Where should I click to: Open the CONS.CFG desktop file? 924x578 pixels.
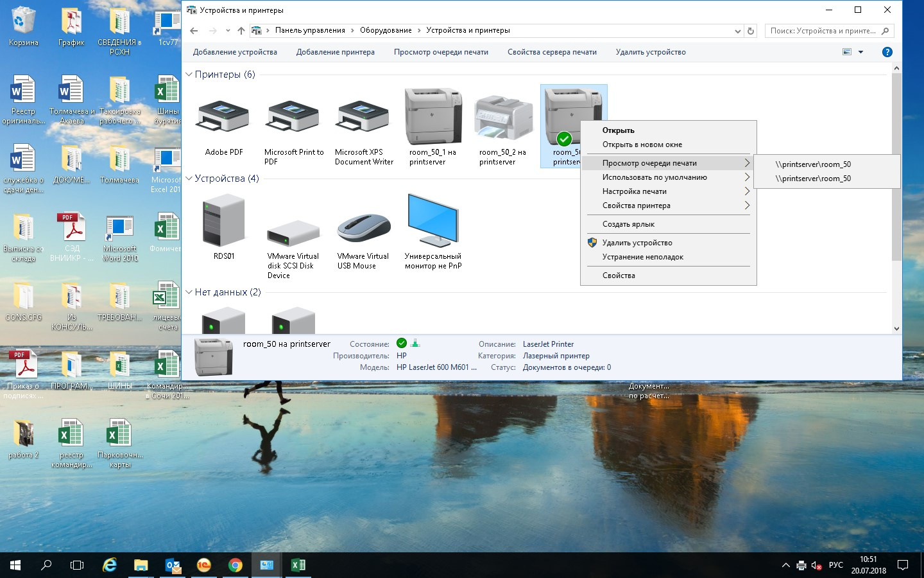[23, 301]
